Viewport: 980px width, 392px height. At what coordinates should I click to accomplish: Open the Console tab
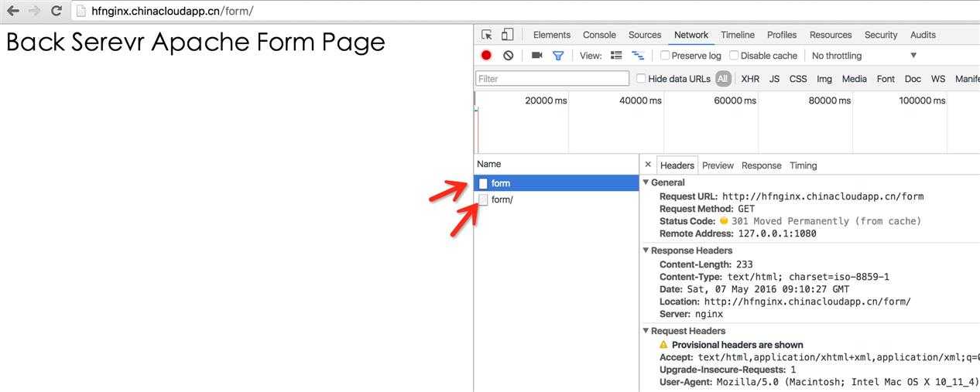point(599,35)
